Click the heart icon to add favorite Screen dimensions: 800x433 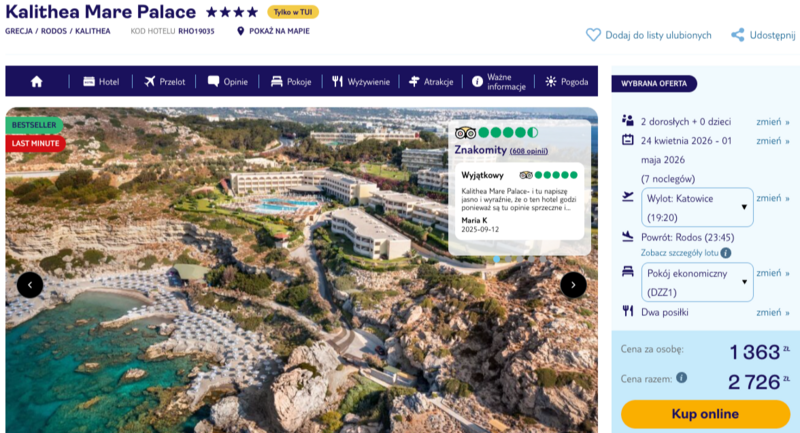tap(593, 35)
